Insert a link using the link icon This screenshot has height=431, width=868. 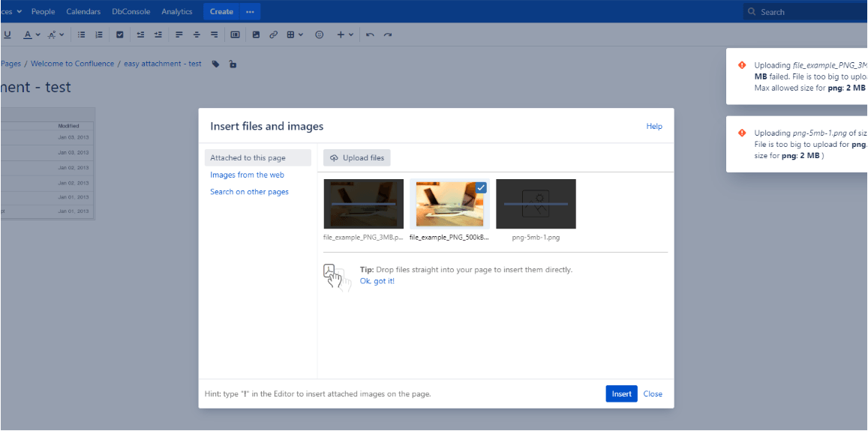[274, 34]
